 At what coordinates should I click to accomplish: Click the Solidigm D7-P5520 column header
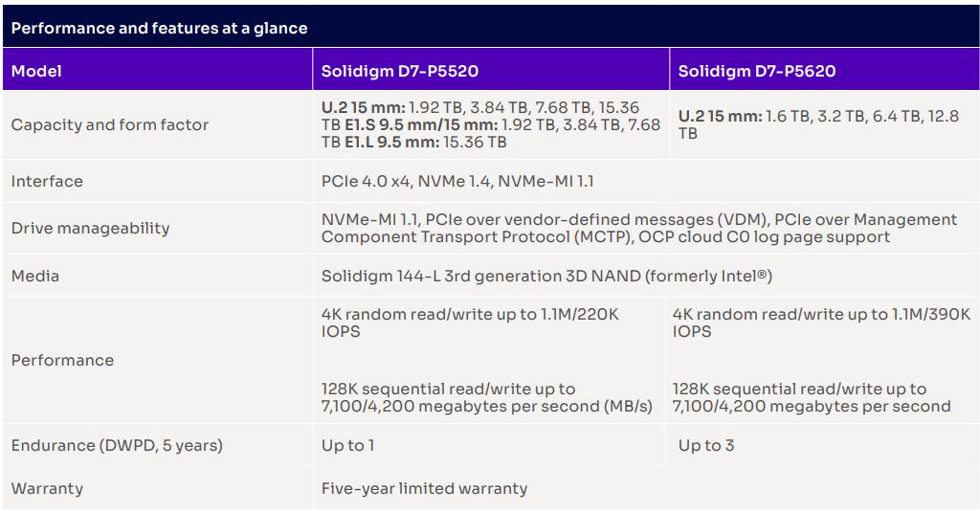pyautogui.click(x=399, y=72)
